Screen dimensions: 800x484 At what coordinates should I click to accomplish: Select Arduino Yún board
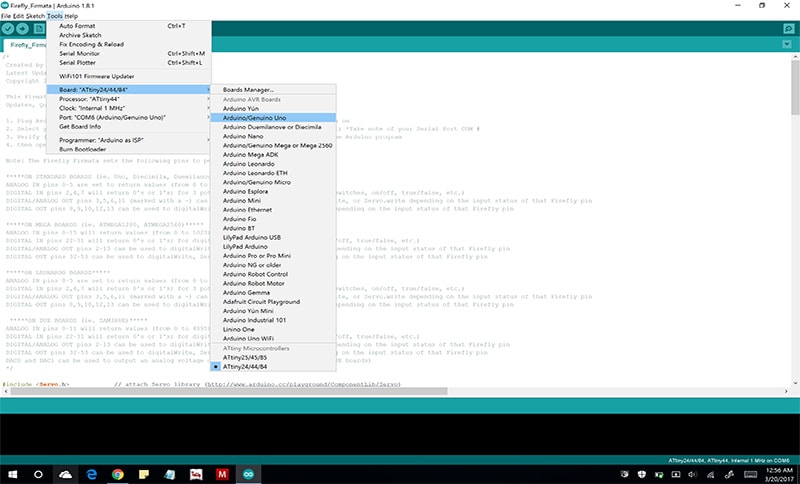[x=273, y=108]
